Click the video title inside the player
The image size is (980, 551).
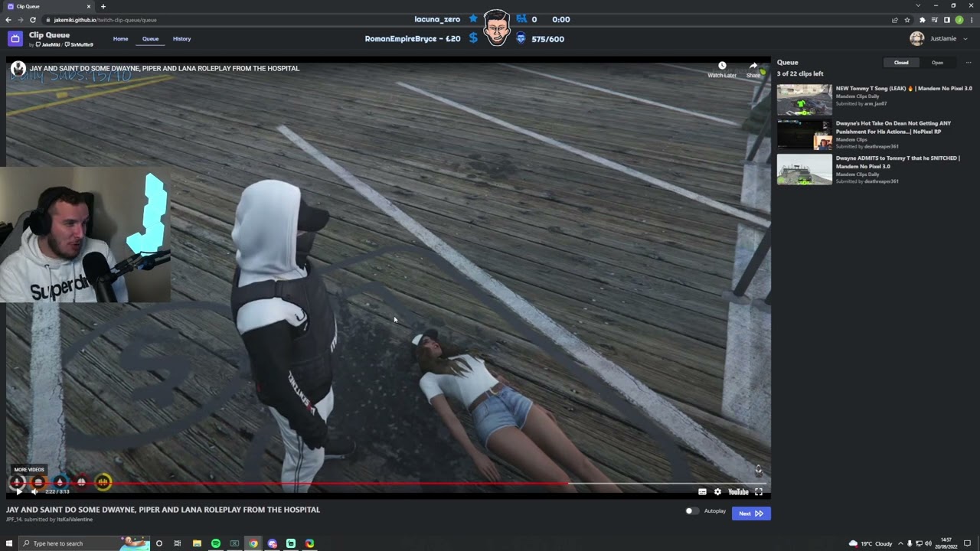click(x=165, y=69)
